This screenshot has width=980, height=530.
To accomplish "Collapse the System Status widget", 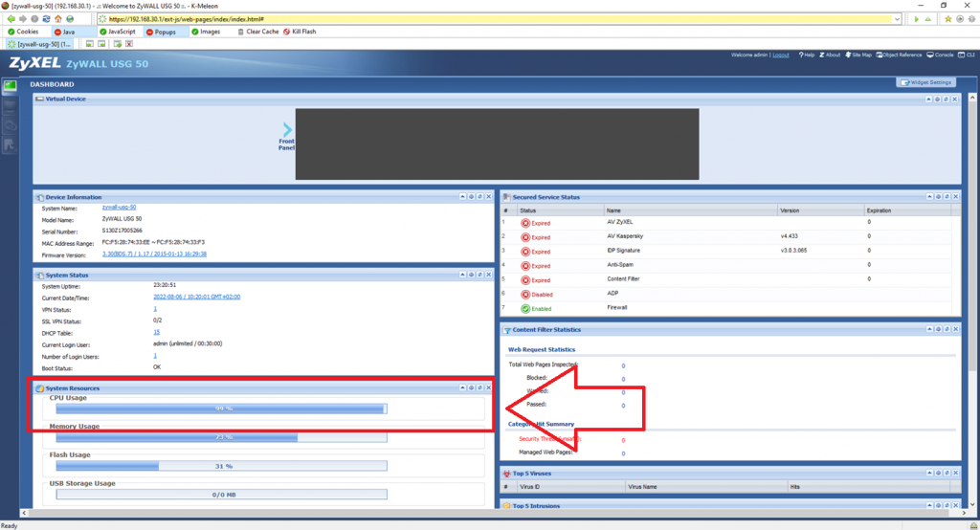I will tap(462, 275).
